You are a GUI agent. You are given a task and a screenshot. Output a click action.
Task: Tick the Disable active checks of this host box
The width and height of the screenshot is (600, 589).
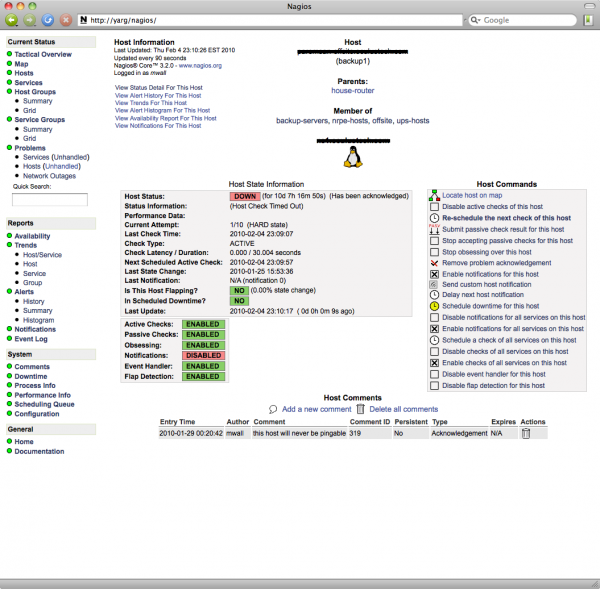433,207
